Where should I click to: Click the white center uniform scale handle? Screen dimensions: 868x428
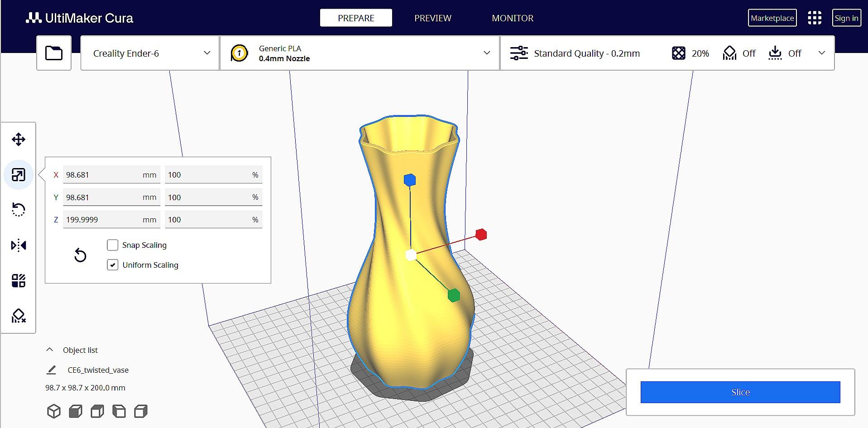coord(411,255)
